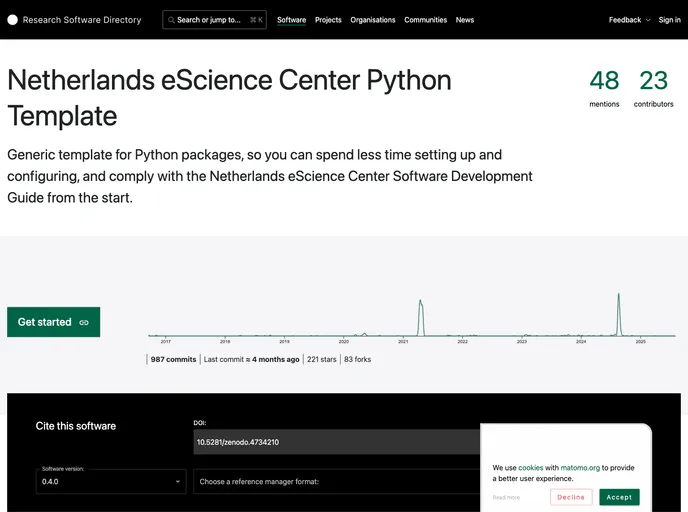Click the 987 commits text

click(x=173, y=359)
